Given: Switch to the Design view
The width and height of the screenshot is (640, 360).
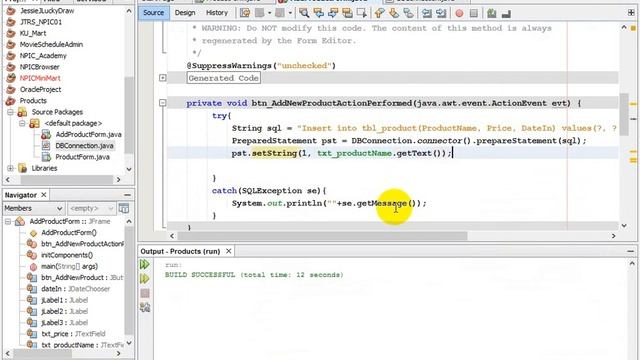Looking at the screenshot, I should point(185,13).
